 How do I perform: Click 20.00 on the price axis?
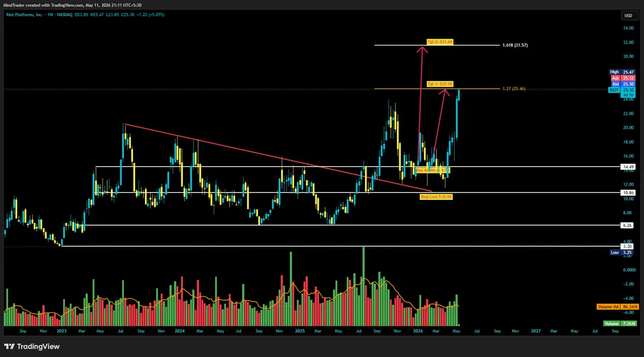(628, 128)
